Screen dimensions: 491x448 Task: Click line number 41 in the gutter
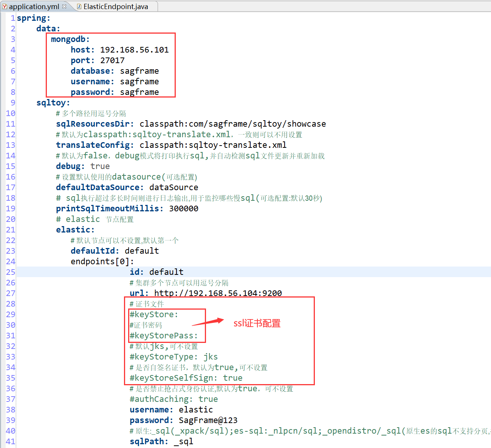(11, 442)
